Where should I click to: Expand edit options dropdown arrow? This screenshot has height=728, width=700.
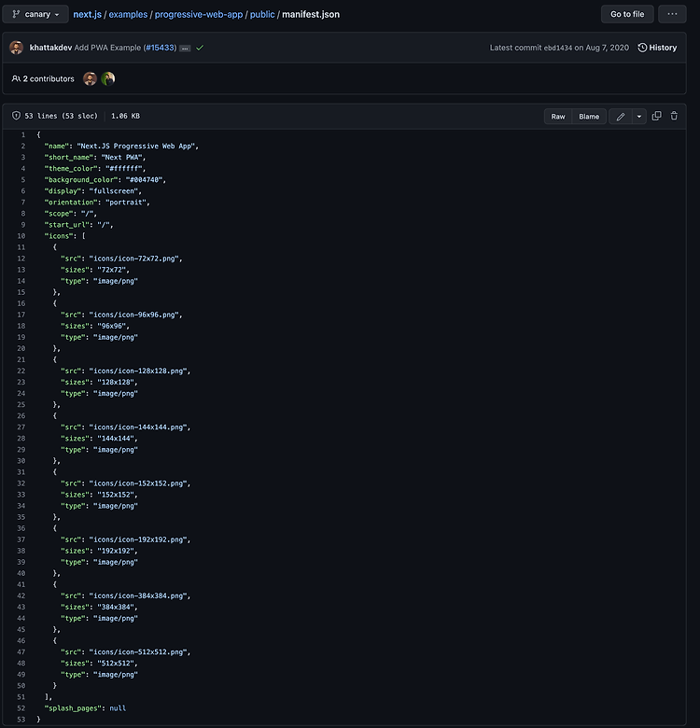pos(639,117)
